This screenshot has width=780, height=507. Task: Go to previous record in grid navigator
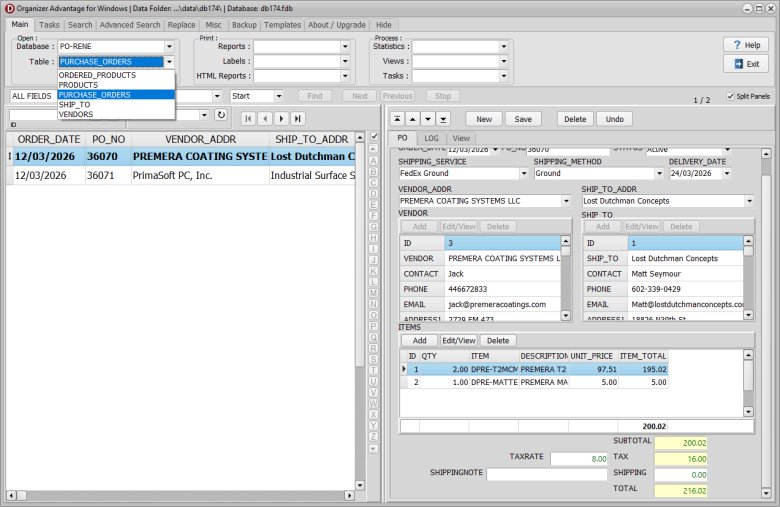[x=266, y=117]
